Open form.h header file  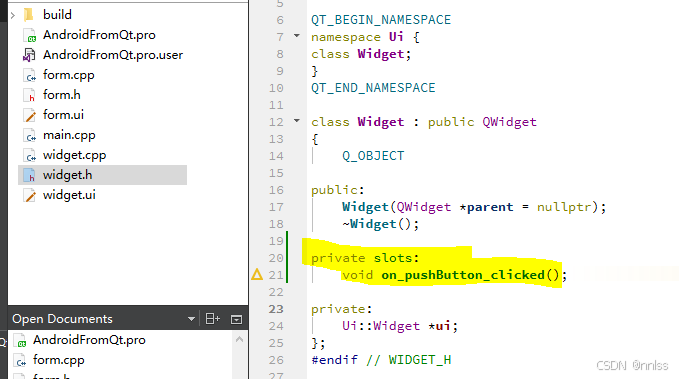61,94
